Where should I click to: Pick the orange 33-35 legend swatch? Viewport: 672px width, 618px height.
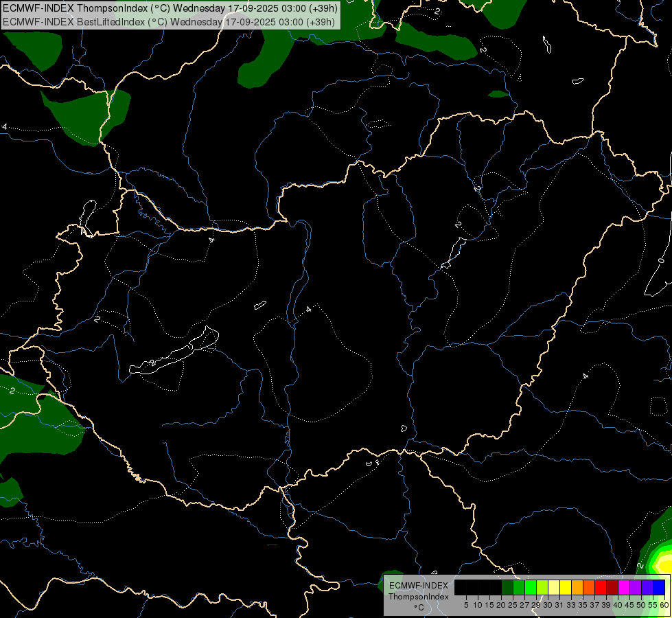(x=577, y=588)
